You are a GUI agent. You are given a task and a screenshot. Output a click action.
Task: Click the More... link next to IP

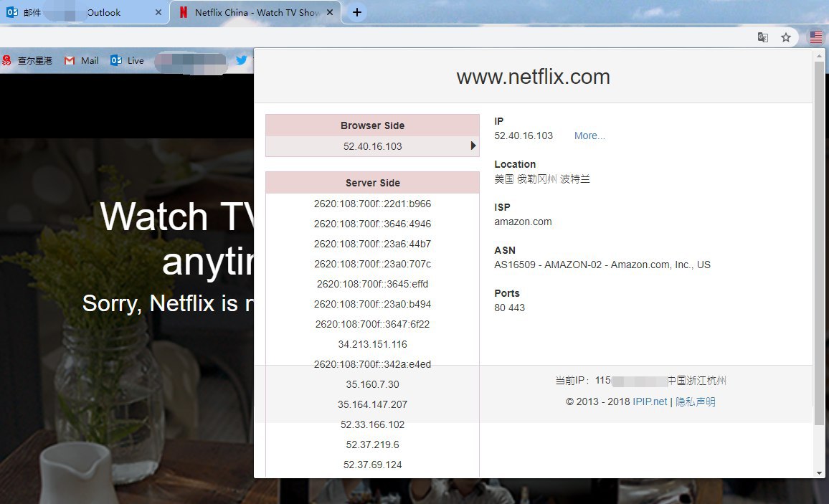click(x=589, y=135)
